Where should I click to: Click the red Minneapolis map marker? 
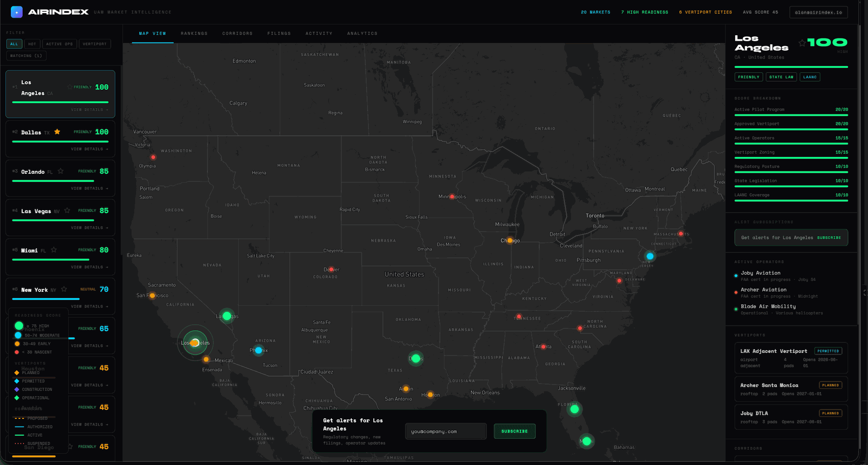tap(452, 196)
